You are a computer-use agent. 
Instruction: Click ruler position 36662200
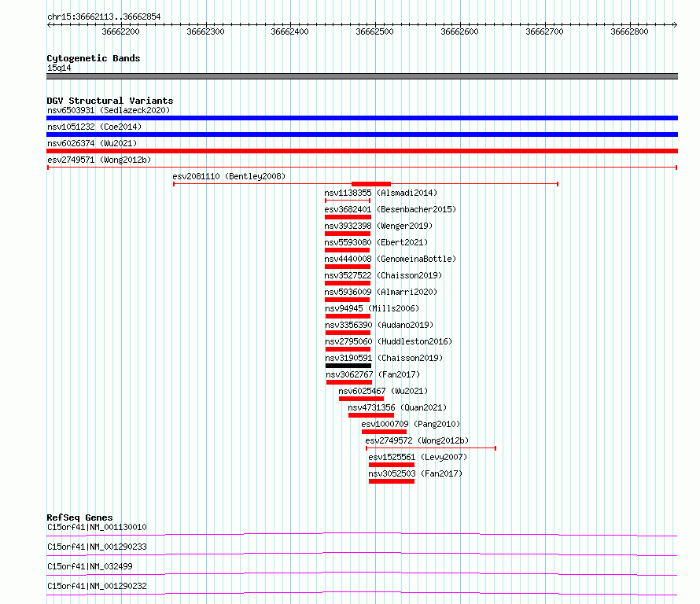pos(120,31)
